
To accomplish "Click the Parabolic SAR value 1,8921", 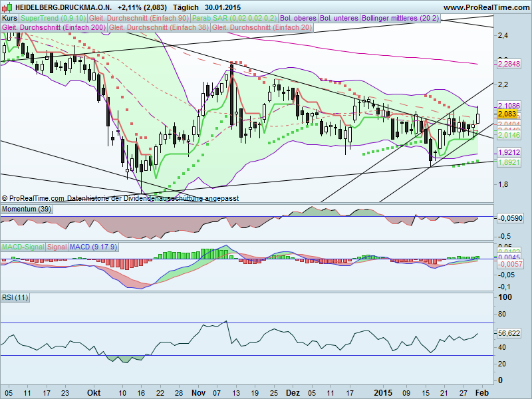I will pyautogui.click(x=509, y=162).
